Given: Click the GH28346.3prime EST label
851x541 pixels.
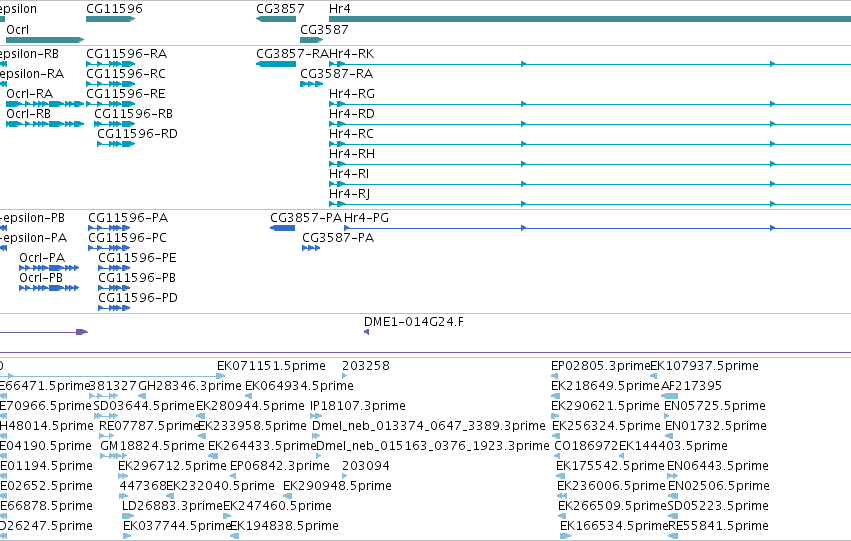Looking at the screenshot, I should (190, 386).
